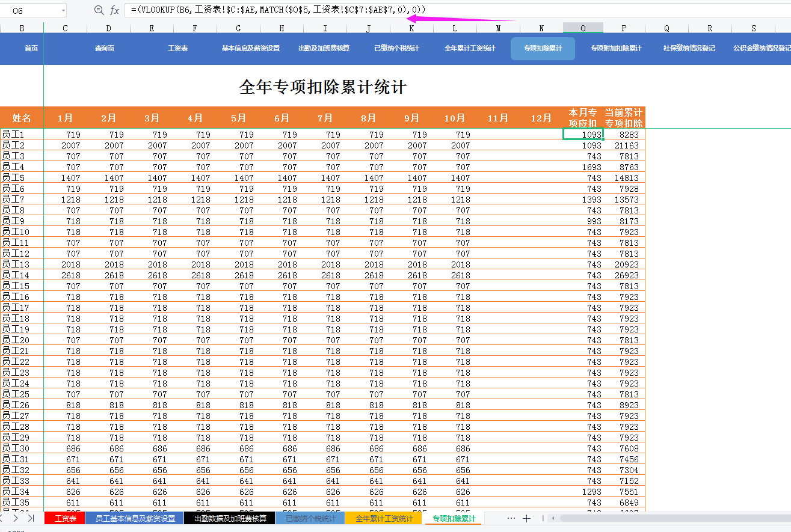
Task: Switch to the 出勤数据及加班费核算 sheet tab
Action: point(229,518)
